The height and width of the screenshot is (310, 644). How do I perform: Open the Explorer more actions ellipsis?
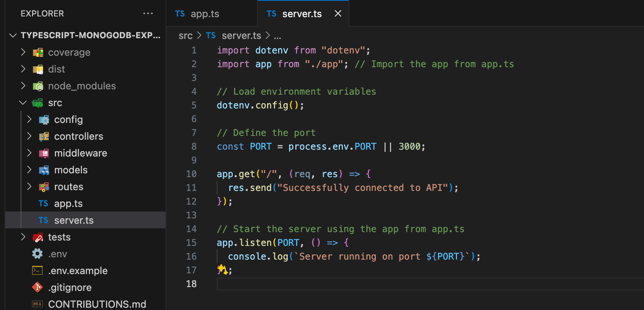click(x=148, y=13)
